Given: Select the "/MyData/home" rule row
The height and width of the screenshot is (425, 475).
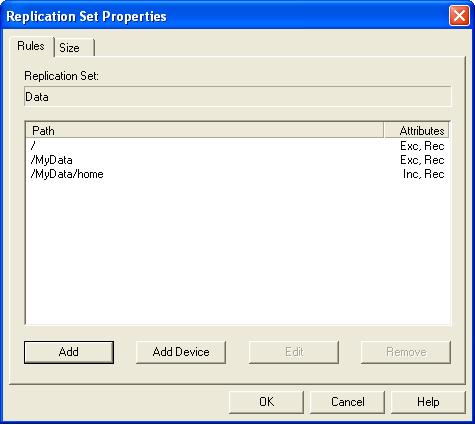Looking at the screenshot, I should click(238, 174).
